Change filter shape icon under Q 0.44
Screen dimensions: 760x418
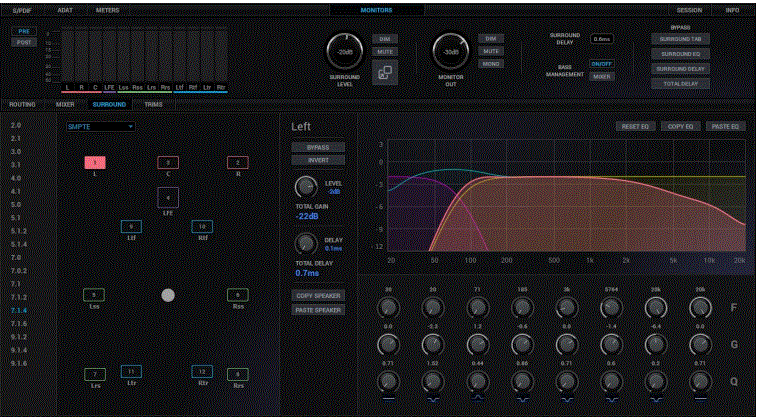tap(477, 400)
